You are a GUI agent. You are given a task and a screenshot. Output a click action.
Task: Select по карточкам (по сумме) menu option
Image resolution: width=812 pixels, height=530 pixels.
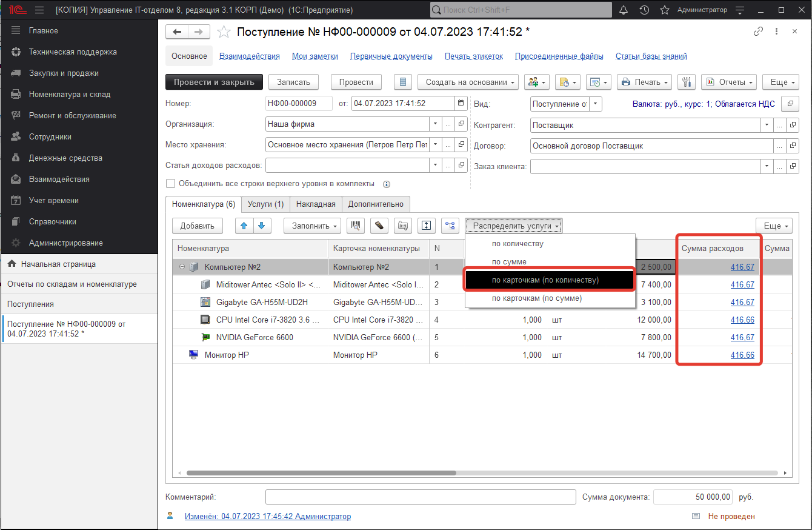click(536, 298)
